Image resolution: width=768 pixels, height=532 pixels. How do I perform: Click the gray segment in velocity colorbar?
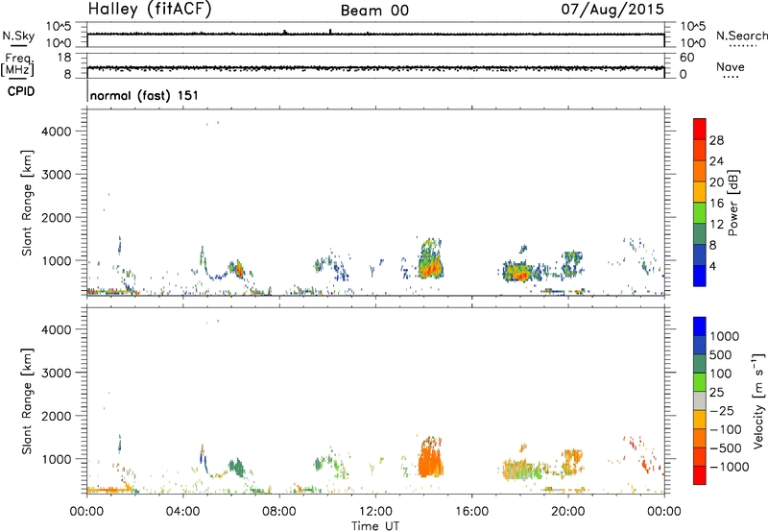700,401
